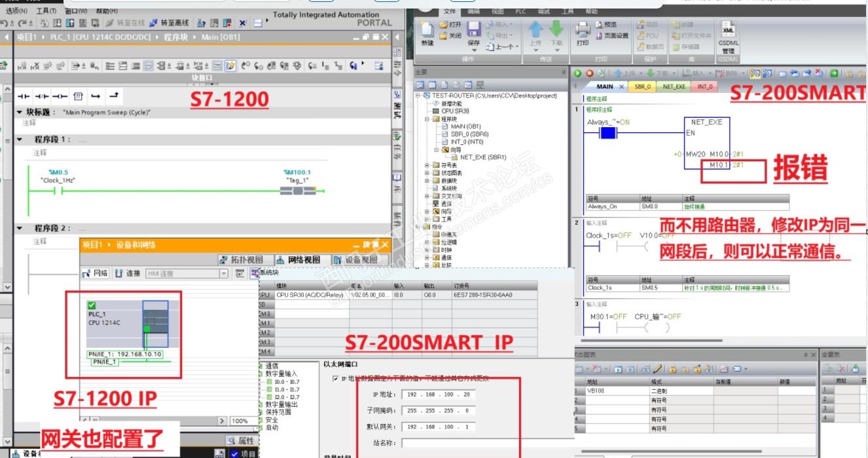Select INT_0 (INT0) in the project tree
Image resolution: width=868 pixels, height=458 pixels.
[x=467, y=142]
